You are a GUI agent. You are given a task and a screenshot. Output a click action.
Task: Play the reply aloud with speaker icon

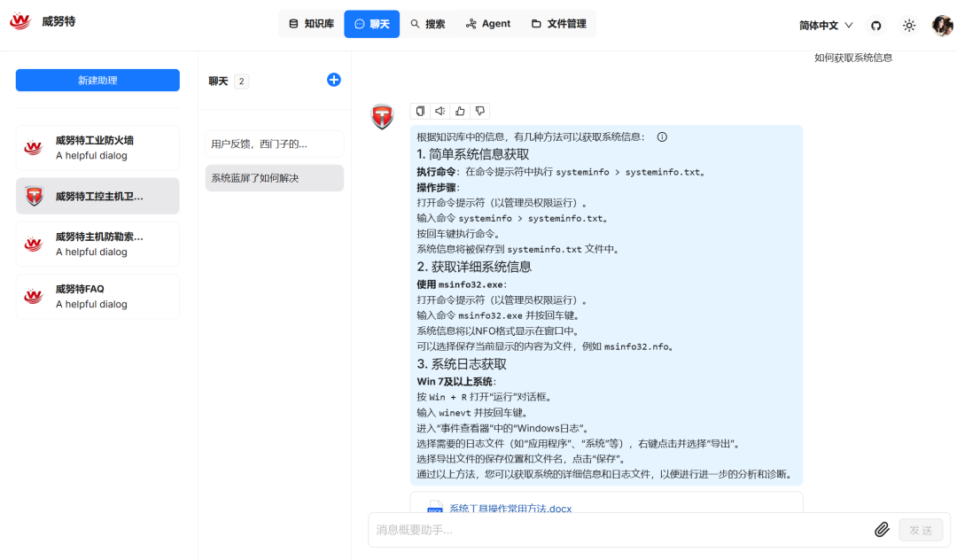440,111
